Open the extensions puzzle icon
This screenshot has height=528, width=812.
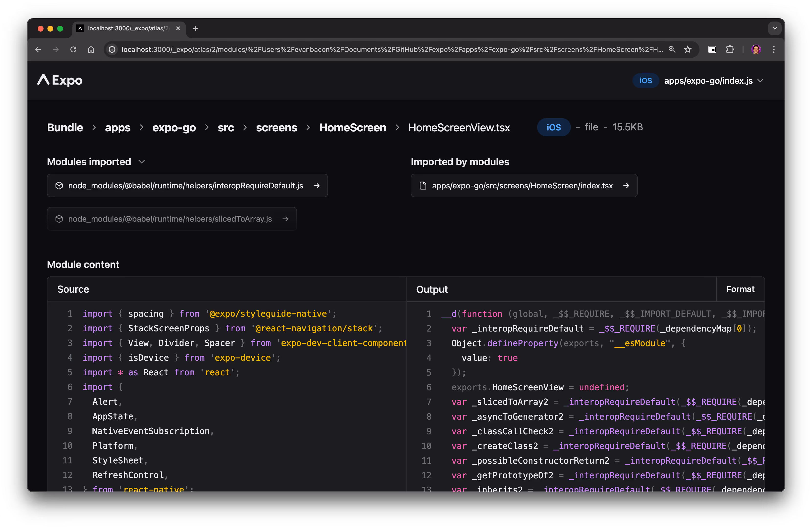tap(730, 49)
